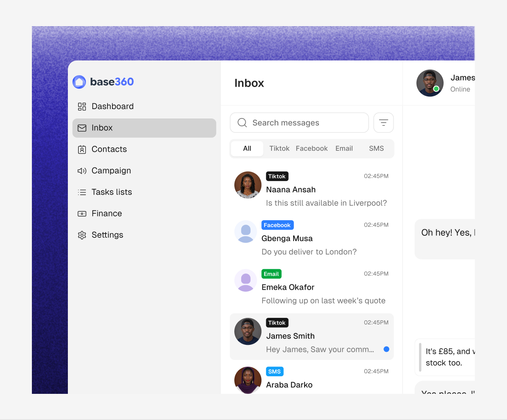The width and height of the screenshot is (507, 420).
Task: Open Campaign in the sidebar
Action: click(x=144, y=171)
